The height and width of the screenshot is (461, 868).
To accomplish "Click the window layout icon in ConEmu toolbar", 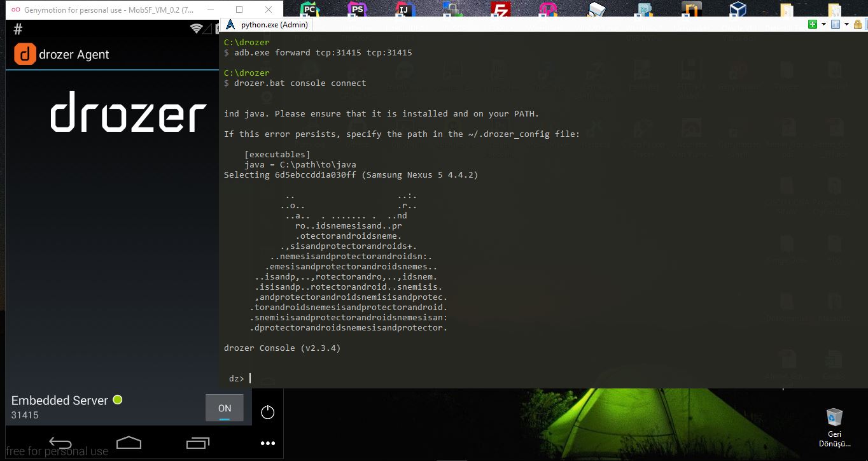I will coord(836,25).
